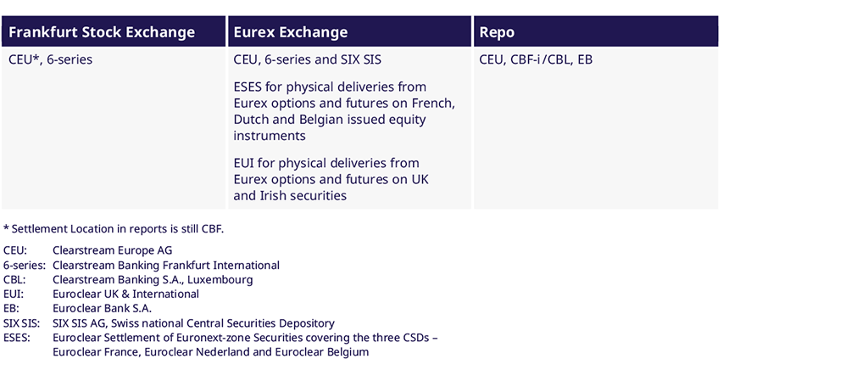Select the "Euroclear UK & International" definition
The width and height of the screenshot is (868, 370).
point(125,294)
